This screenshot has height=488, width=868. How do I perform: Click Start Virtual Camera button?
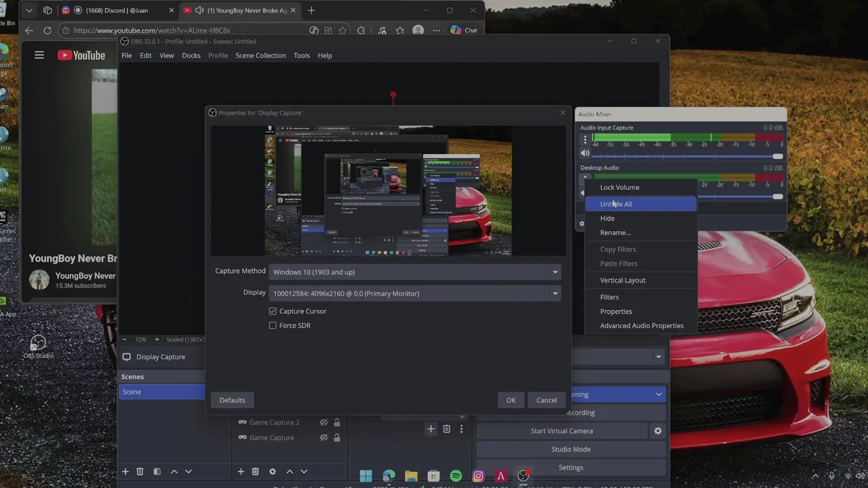tap(561, 431)
